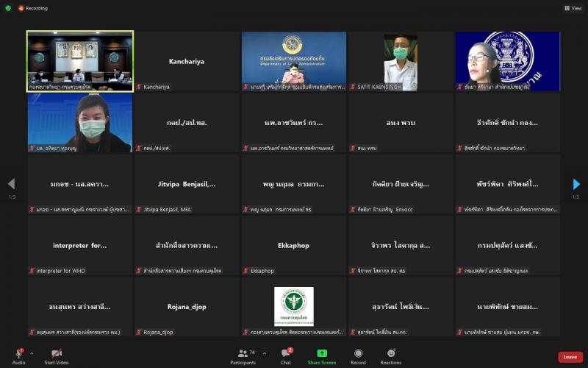Image resolution: width=588 pixels, height=368 pixels.
Task: Go to previous gallery page arrow
Action: [12, 183]
